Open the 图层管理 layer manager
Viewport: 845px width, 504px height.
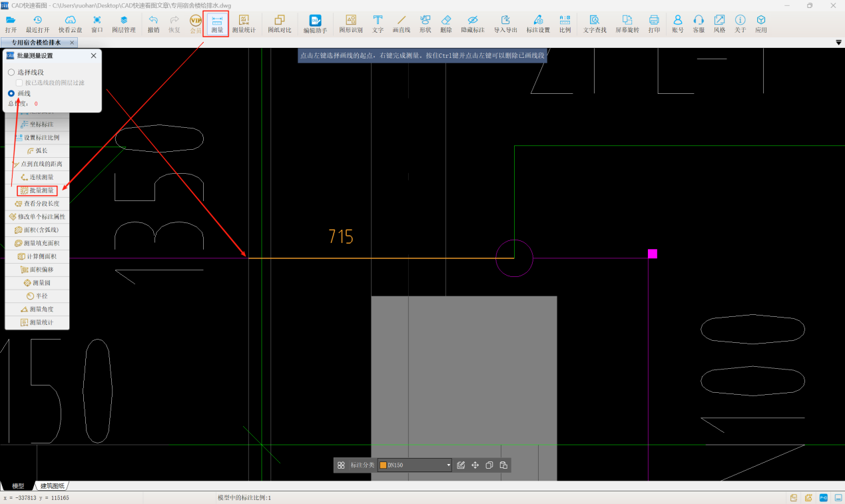[123, 24]
